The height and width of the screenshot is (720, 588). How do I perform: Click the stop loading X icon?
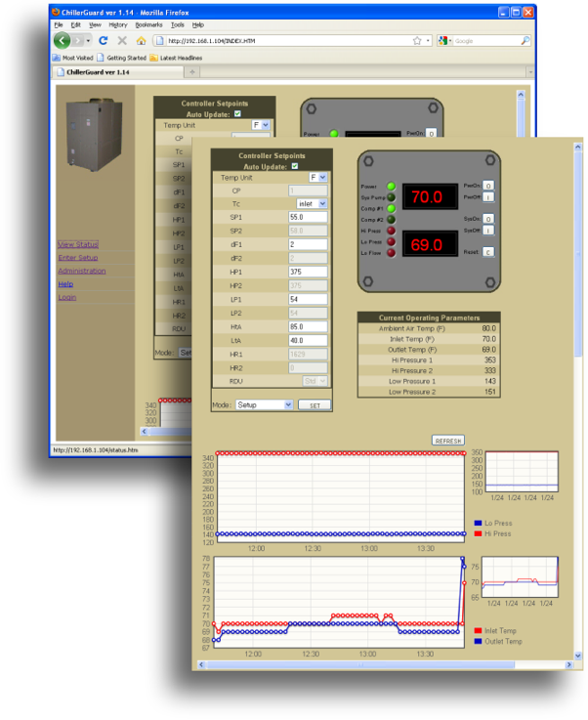(x=122, y=41)
